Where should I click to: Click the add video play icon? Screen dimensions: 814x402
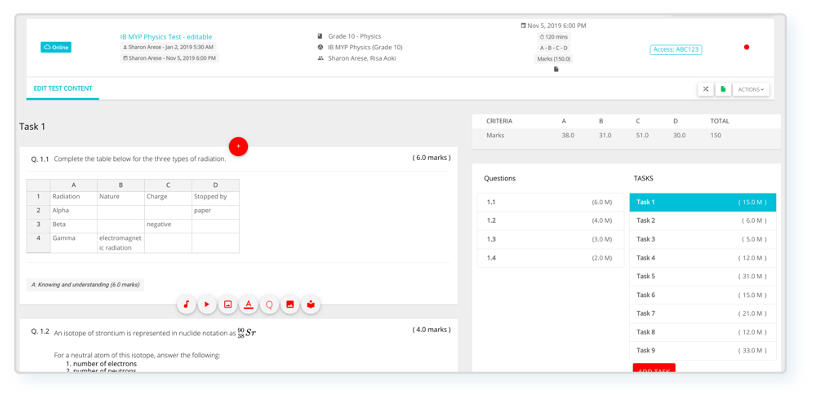[x=207, y=304]
